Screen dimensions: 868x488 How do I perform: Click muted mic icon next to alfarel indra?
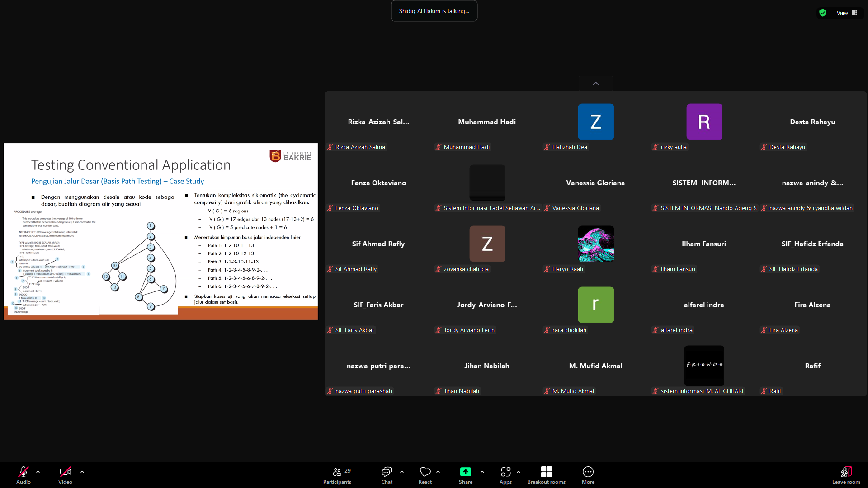pos(656,330)
